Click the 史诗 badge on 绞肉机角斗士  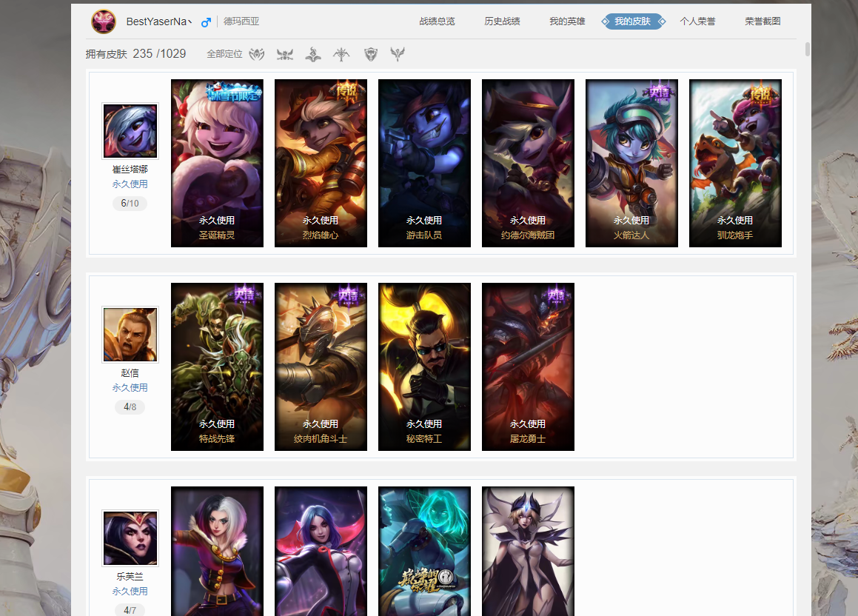point(348,295)
